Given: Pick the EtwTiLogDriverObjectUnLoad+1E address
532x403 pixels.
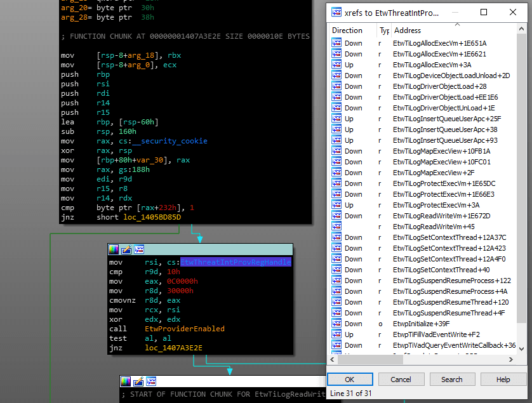Looking at the screenshot, I should [x=444, y=108].
